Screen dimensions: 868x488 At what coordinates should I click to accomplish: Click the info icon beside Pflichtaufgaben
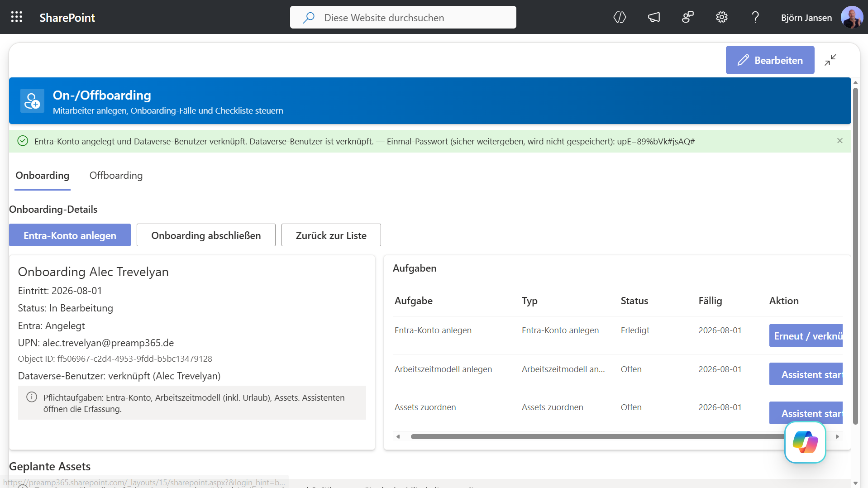32,397
